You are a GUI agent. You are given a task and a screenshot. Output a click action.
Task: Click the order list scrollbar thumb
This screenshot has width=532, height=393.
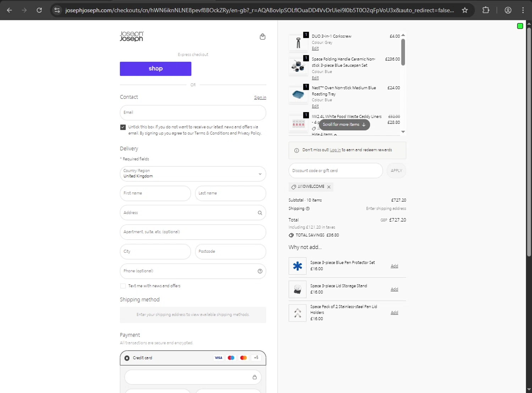[x=403, y=52]
